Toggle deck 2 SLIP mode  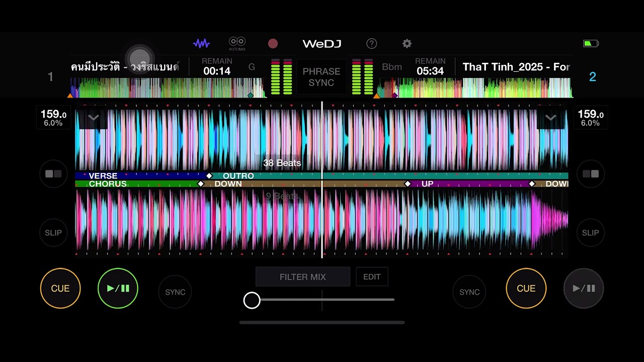(x=591, y=233)
